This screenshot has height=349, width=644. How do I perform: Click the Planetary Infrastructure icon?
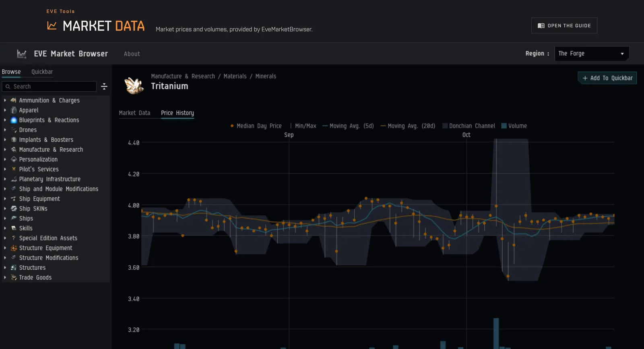pos(14,179)
